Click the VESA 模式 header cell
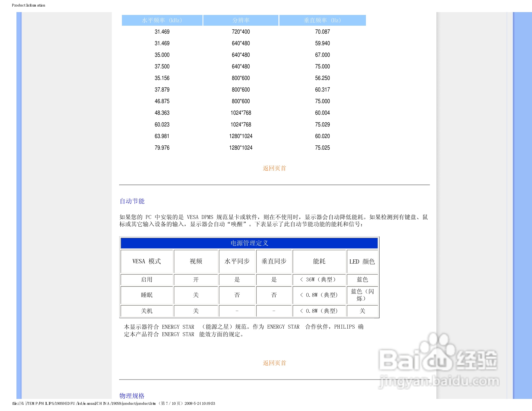Screen dimensions: 532x411 tap(147, 261)
